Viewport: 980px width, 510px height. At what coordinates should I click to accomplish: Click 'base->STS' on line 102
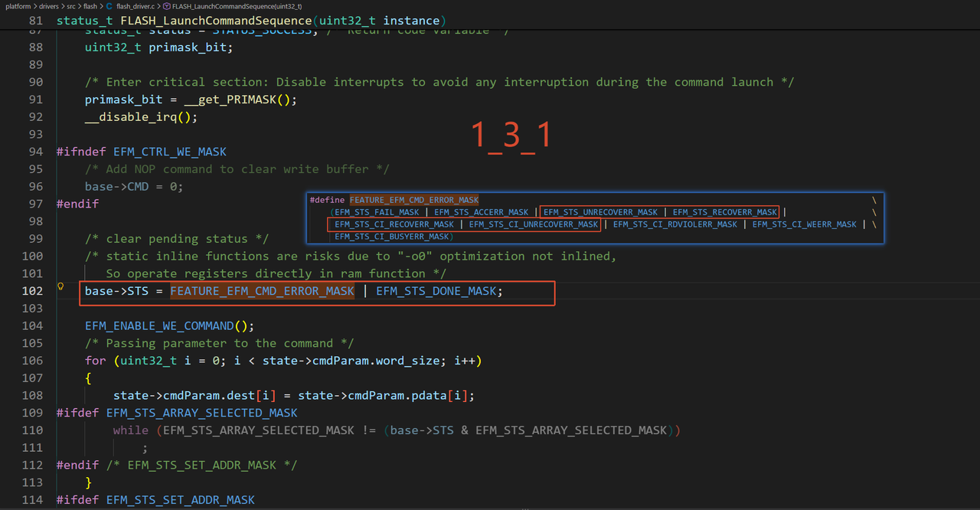point(116,291)
